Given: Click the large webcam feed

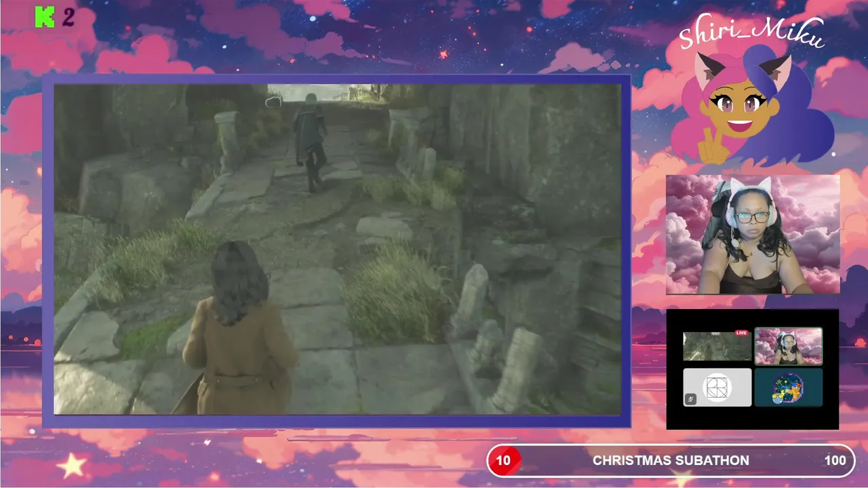Looking at the screenshot, I should click(753, 235).
